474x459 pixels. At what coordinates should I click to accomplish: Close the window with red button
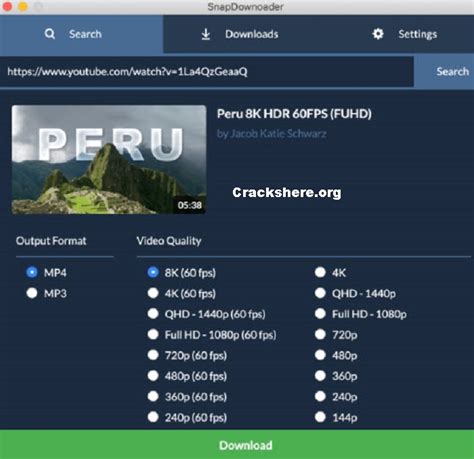point(7,6)
